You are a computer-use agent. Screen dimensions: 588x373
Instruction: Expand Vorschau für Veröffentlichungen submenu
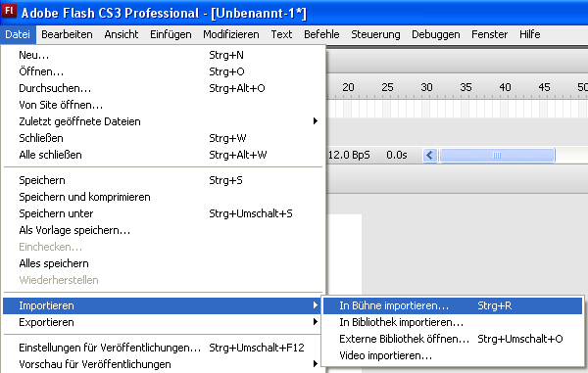[x=163, y=364]
